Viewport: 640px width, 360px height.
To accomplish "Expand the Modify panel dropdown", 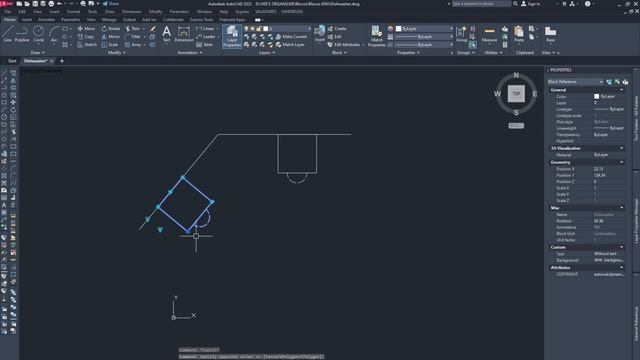I will [x=117, y=53].
